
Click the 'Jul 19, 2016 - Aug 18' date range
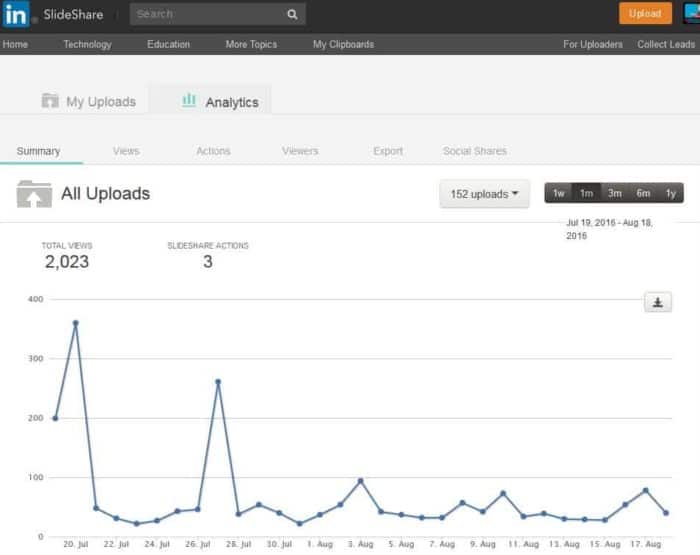pos(609,229)
